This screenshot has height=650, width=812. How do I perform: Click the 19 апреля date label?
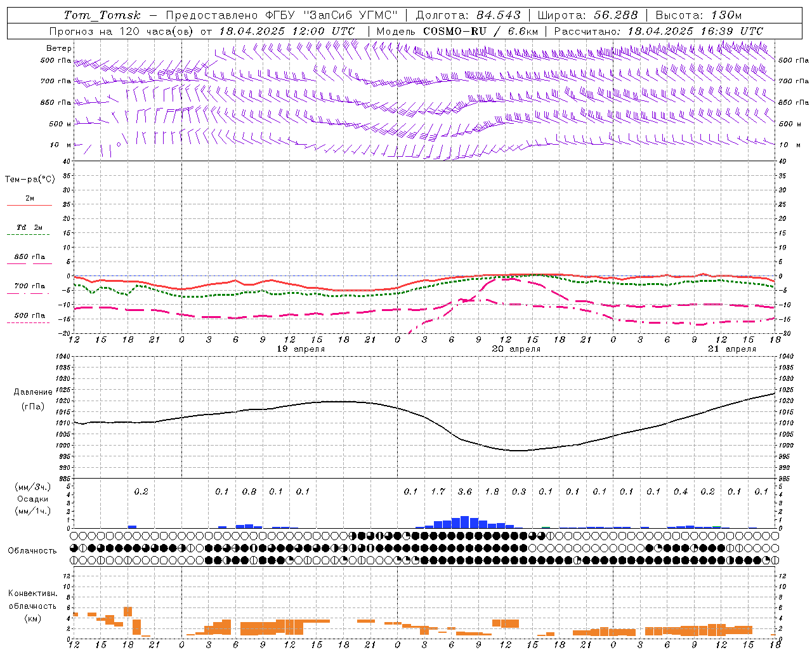(301, 349)
